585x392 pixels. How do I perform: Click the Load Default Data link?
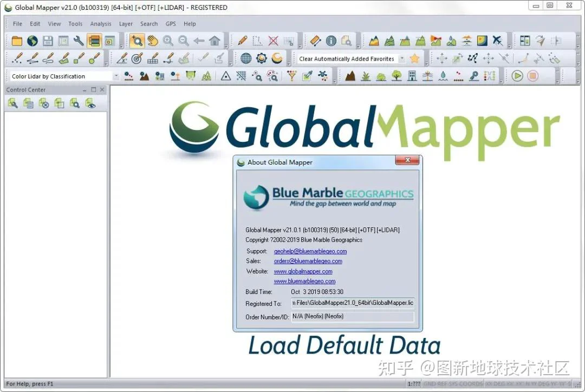pos(344,345)
